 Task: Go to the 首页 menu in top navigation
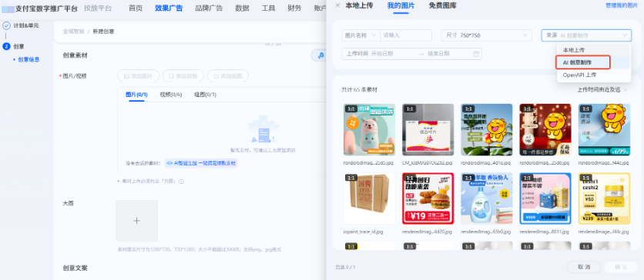pos(136,8)
